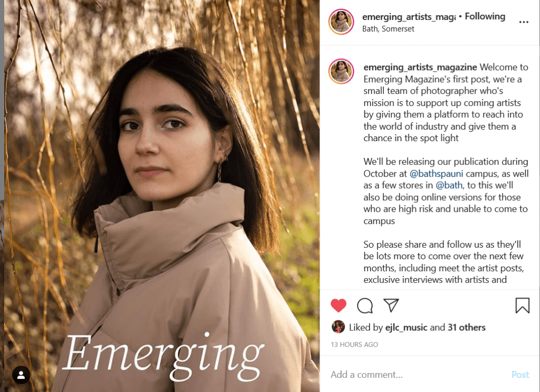
Task: Submit comment with the Post button
Action: coord(520,375)
